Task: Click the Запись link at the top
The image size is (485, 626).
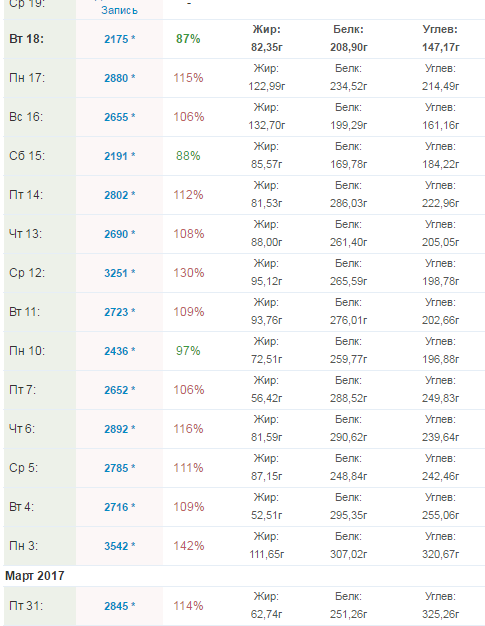Action: [x=119, y=10]
